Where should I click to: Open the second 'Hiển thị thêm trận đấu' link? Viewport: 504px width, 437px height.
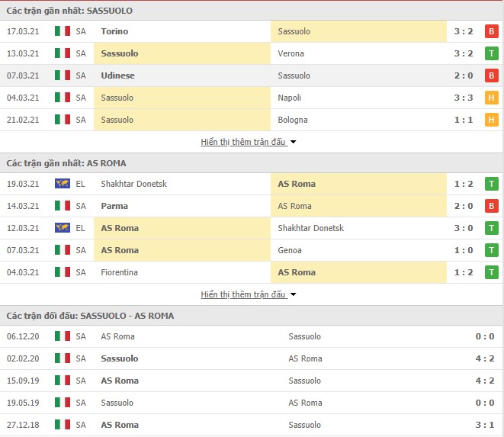tap(243, 294)
